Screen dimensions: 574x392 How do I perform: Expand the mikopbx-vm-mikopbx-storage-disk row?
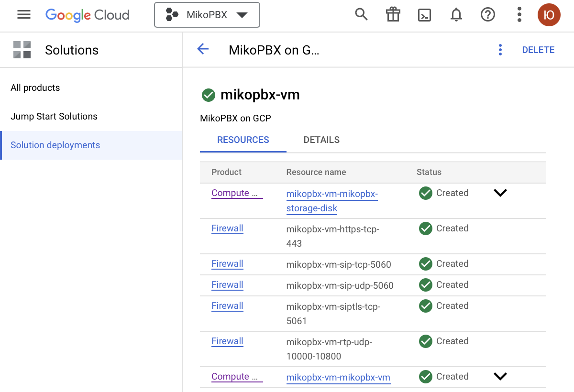[x=500, y=193]
